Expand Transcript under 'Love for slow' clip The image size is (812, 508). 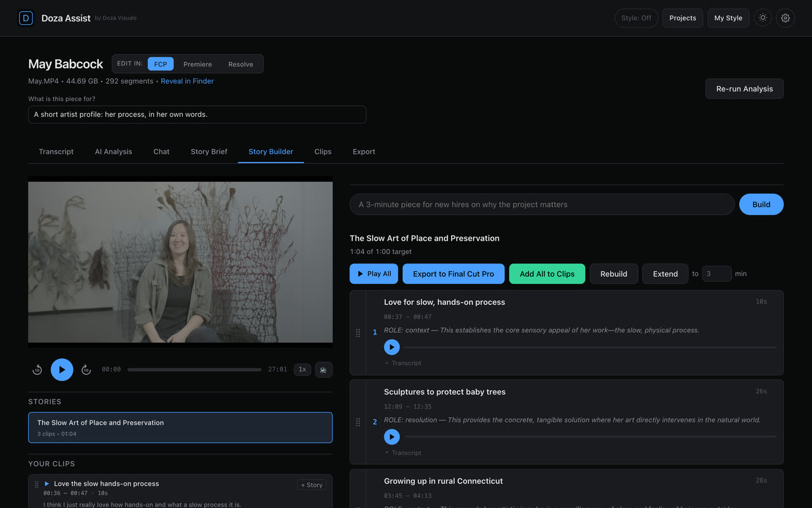point(403,363)
